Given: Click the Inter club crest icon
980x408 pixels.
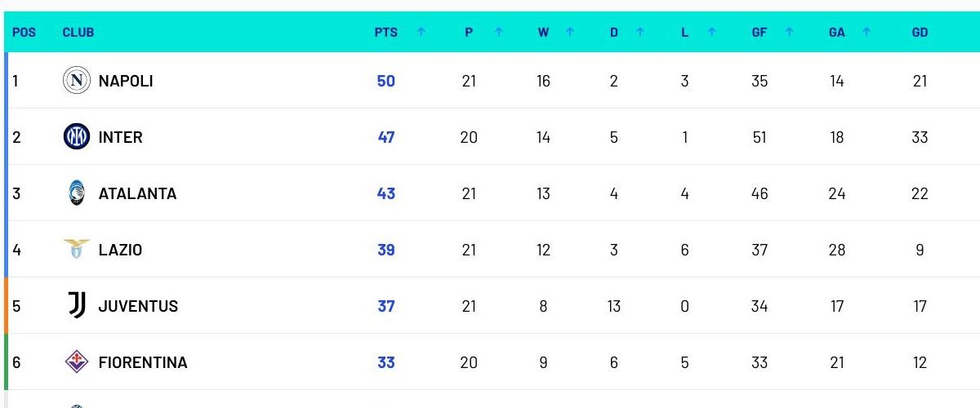Looking at the screenshot, I should (77, 136).
